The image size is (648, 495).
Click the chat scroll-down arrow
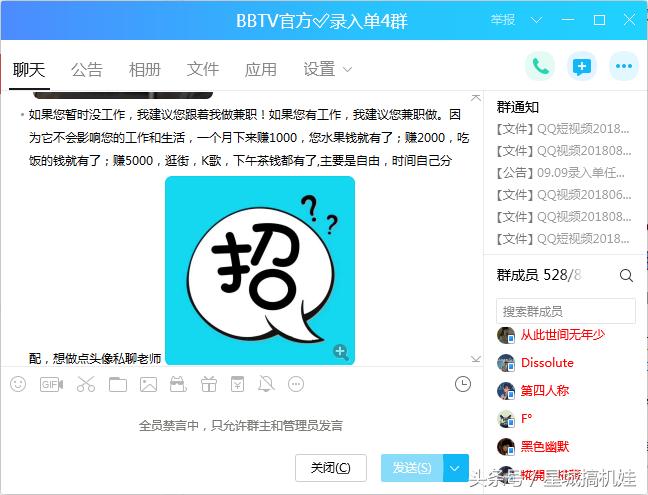476,359
